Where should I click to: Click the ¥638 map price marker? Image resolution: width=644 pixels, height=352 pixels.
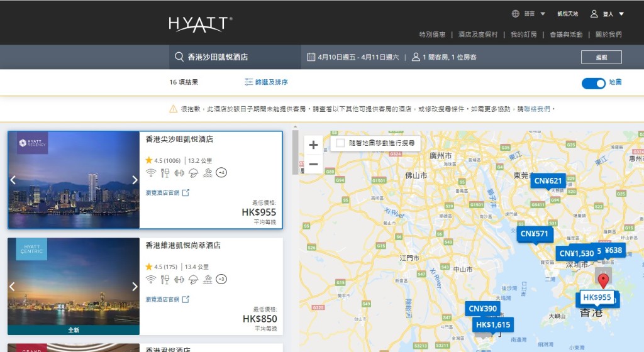click(x=613, y=250)
